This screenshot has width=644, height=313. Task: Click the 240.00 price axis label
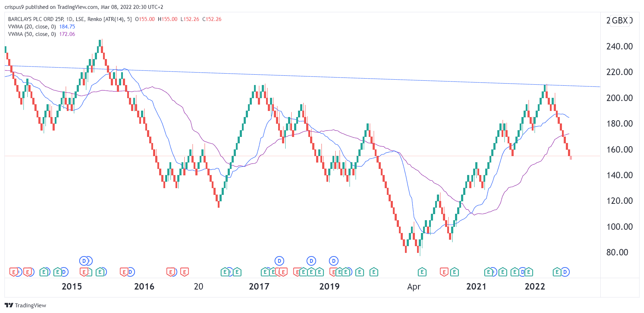[x=619, y=47]
